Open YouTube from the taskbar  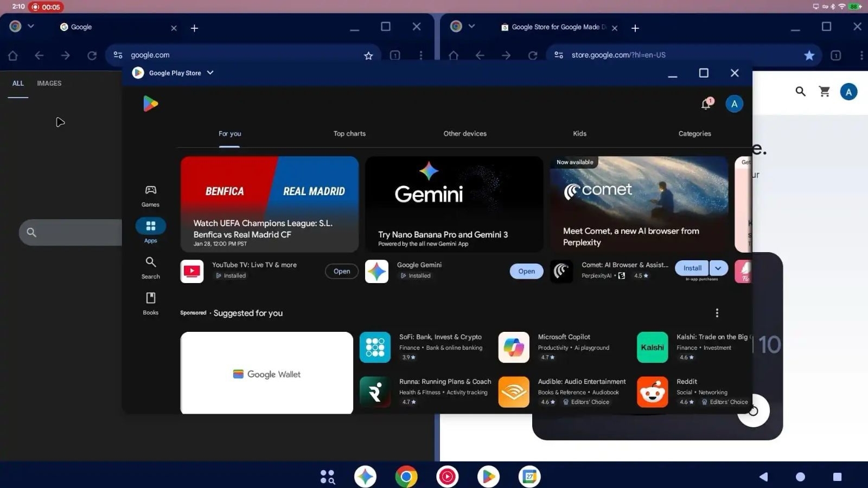click(446, 476)
